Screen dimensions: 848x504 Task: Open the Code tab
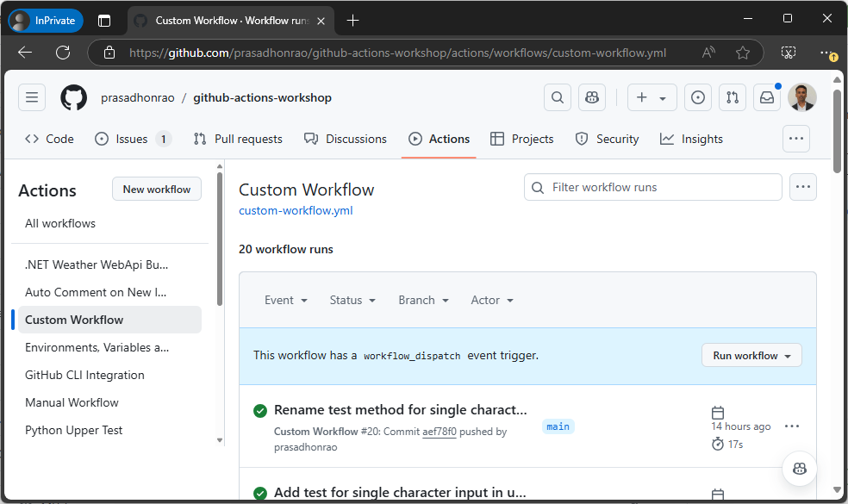(x=49, y=139)
